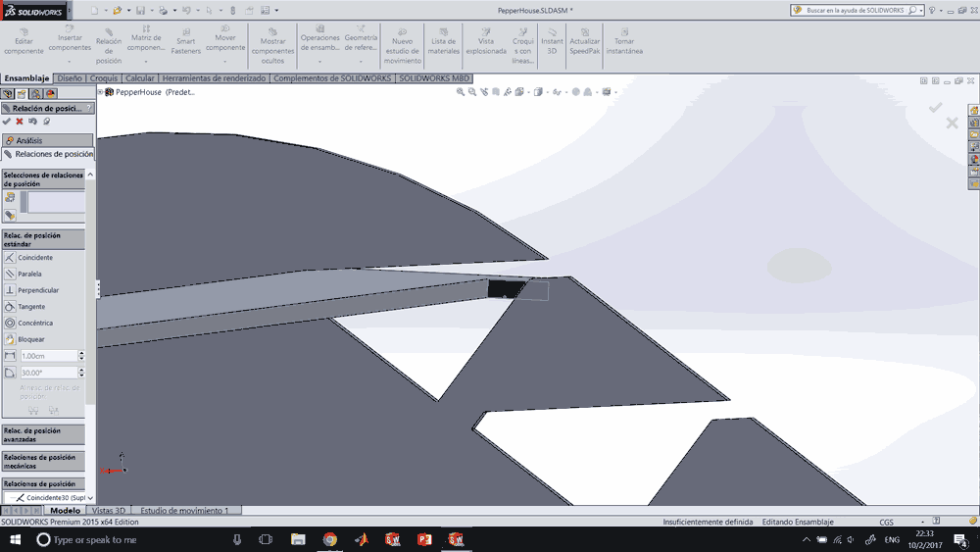Open the Mover componente dropdown arrow

pyautogui.click(x=225, y=61)
